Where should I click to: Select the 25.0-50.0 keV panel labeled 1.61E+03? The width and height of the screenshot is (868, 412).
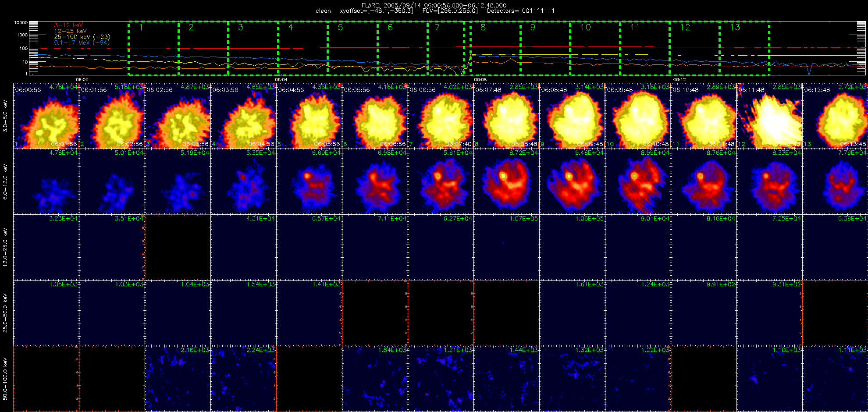[x=573, y=313]
